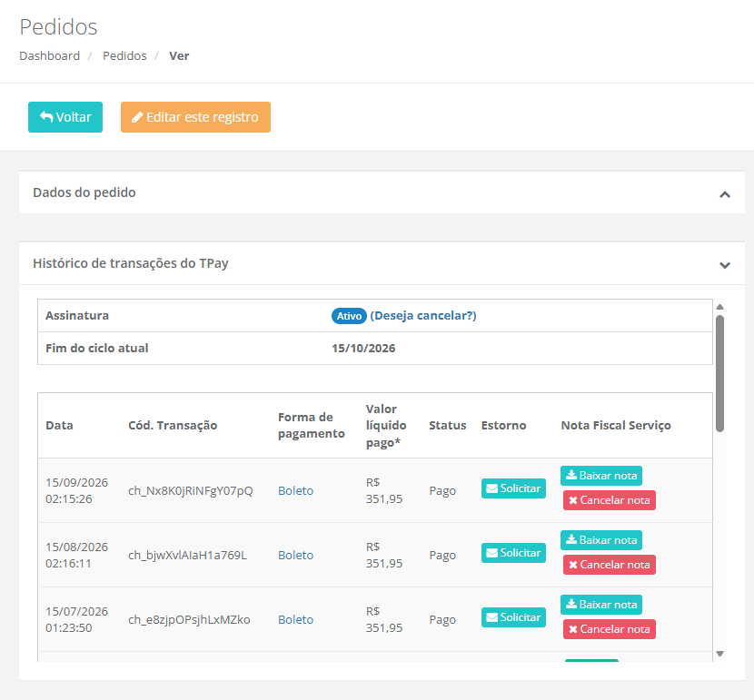Expand the Dados do pedido panel chevron
Image resolution: width=754 pixels, height=700 pixels.
click(x=725, y=194)
